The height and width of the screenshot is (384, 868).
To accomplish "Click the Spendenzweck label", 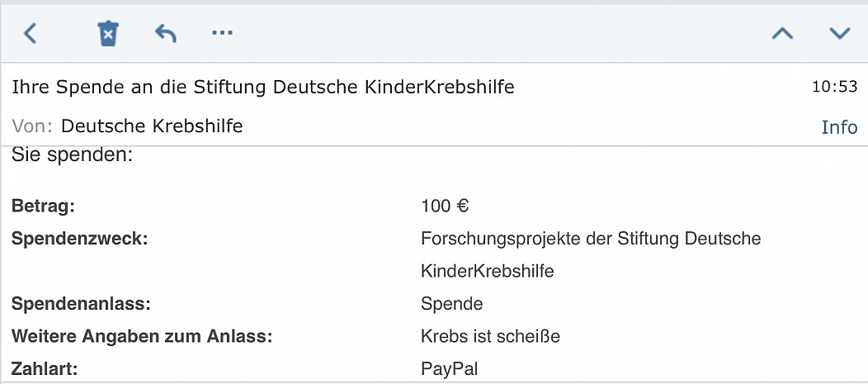I will pyautogui.click(x=80, y=239).
